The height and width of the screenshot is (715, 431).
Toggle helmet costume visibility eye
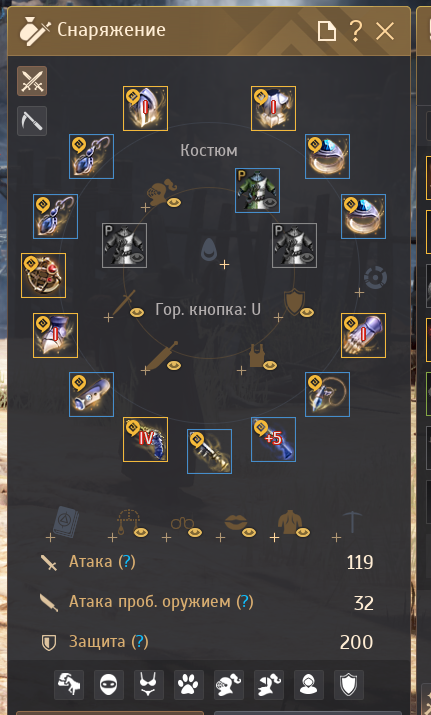pyautogui.click(x=174, y=202)
